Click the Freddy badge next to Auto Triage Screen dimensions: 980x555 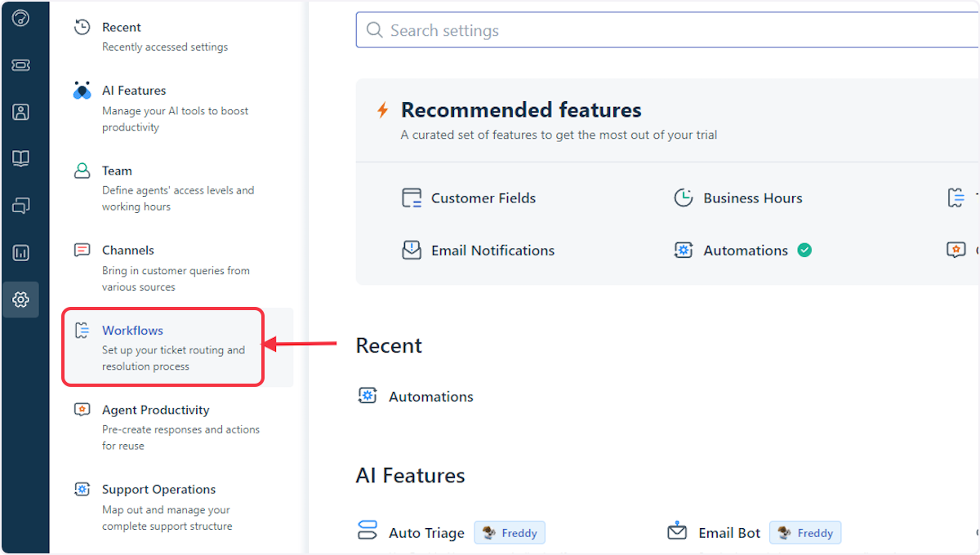tap(510, 532)
